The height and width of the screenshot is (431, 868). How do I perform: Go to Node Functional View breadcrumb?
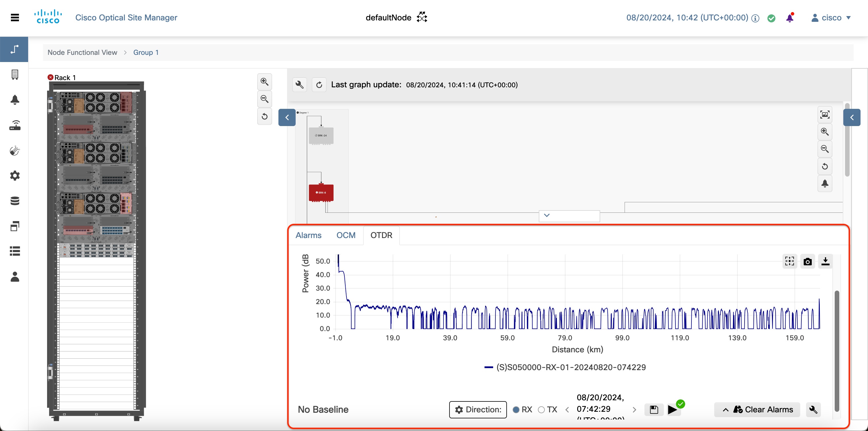(x=82, y=52)
